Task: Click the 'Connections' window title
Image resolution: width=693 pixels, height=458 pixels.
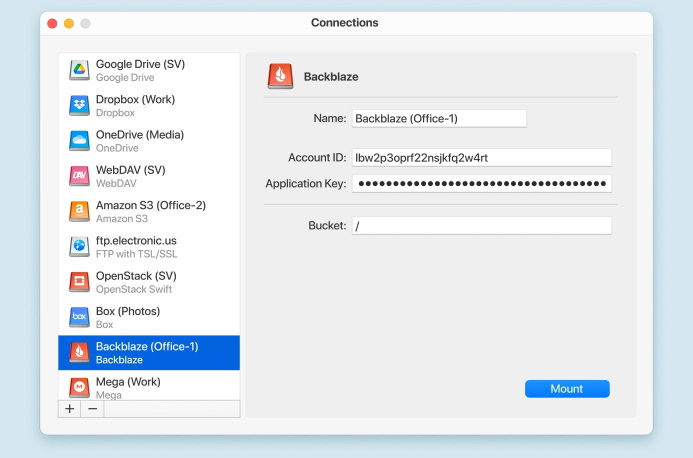Action: point(345,23)
